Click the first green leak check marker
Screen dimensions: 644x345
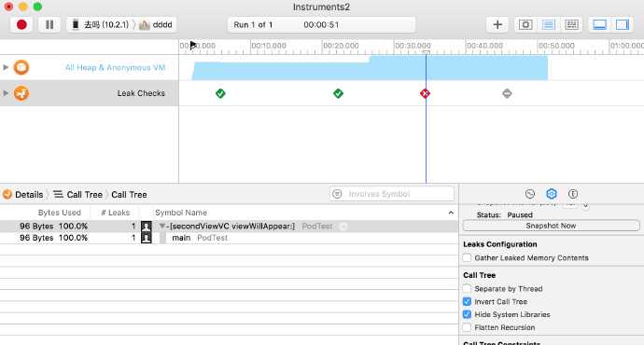220,93
